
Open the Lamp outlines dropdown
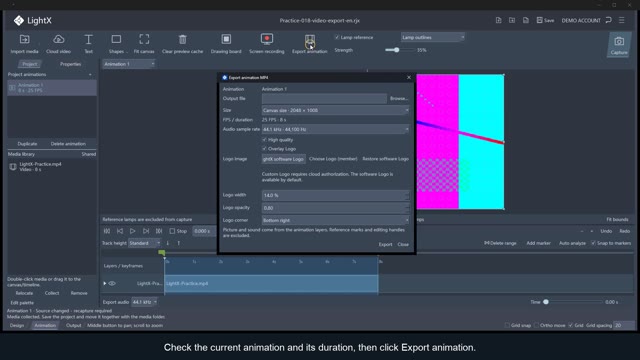coord(432,37)
